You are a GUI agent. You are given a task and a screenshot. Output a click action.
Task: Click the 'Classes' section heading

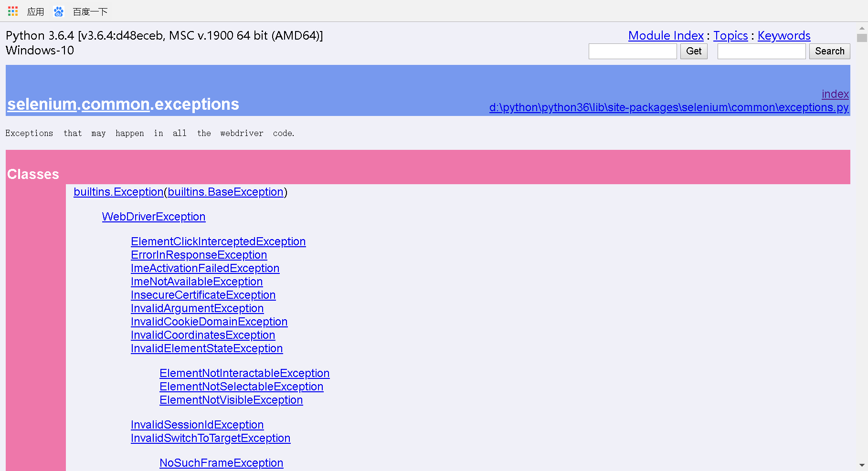click(x=33, y=174)
